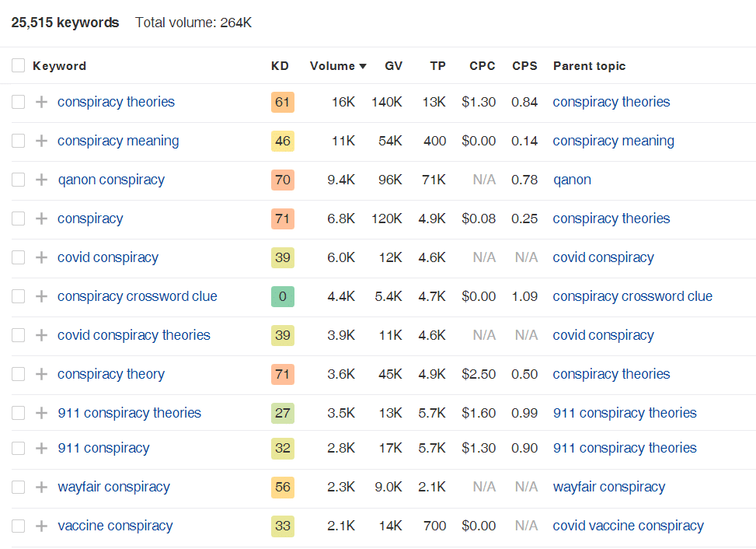
Task: Click plus icon beside qanon conspiracy
Action: coord(41,180)
